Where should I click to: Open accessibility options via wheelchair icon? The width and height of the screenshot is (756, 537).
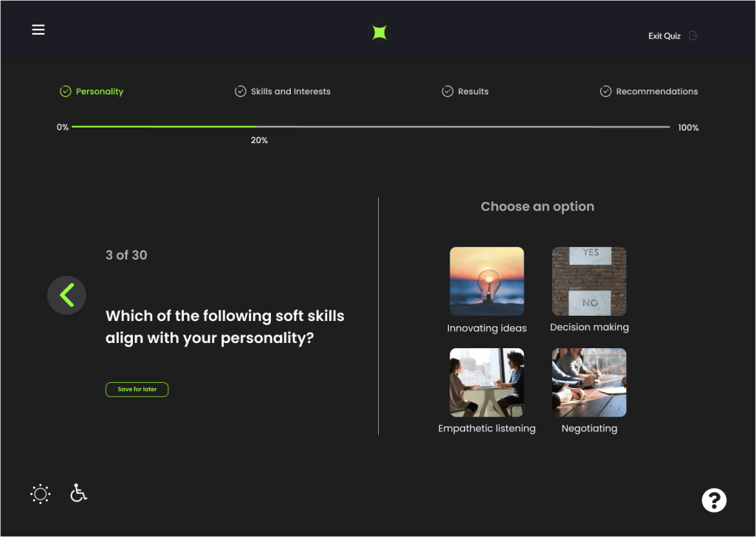[x=78, y=493]
